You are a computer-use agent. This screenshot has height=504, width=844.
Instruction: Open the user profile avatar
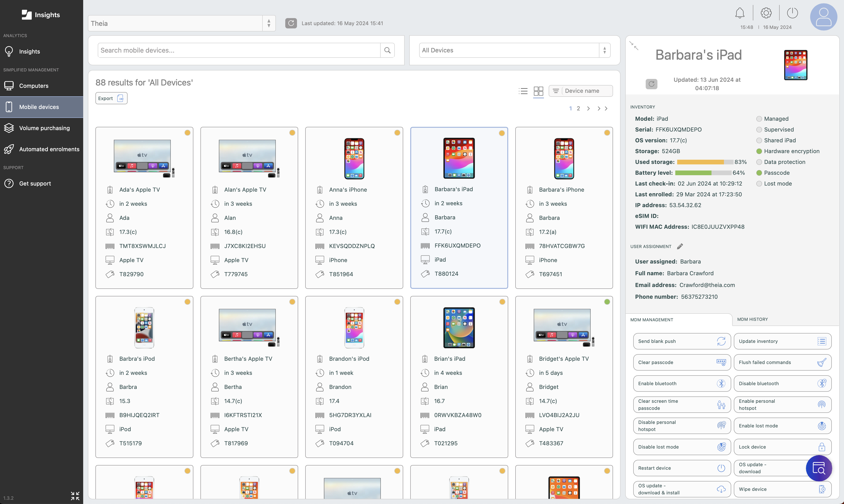[x=824, y=17]
